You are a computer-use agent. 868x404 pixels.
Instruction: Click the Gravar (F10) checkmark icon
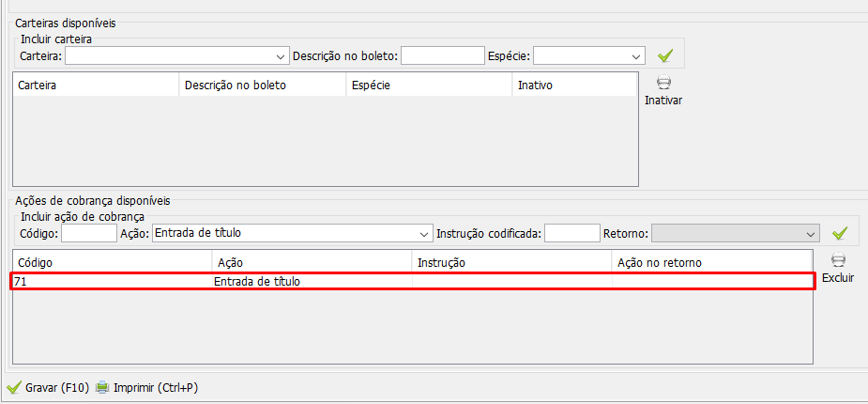click(14, 387)
